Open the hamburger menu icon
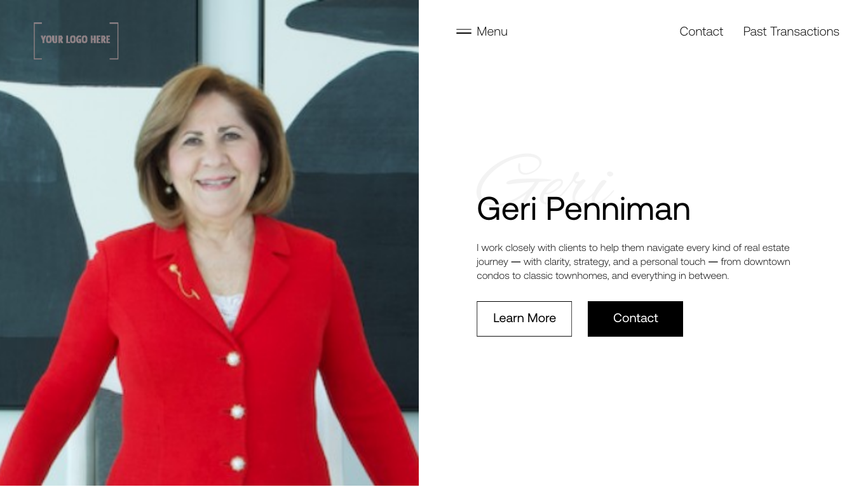The width and height of the screenshot is (868, 488). [463, 31]
